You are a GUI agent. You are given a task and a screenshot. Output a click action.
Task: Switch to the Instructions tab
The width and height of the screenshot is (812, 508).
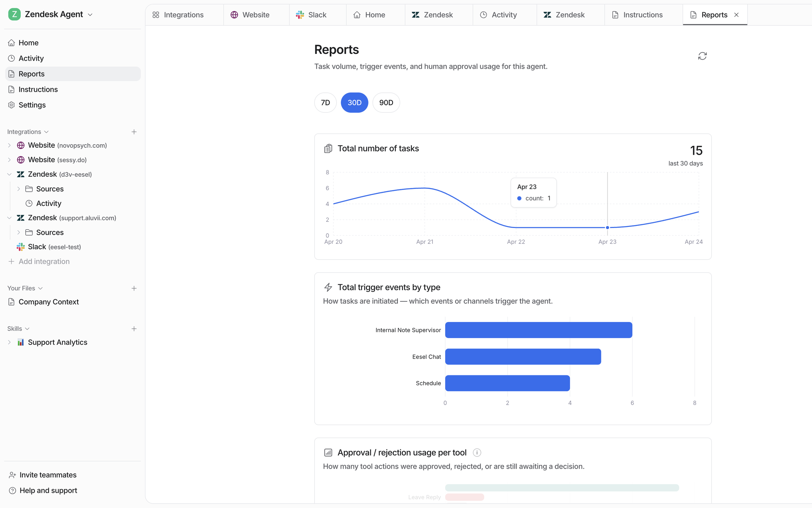tap(644, 15)
